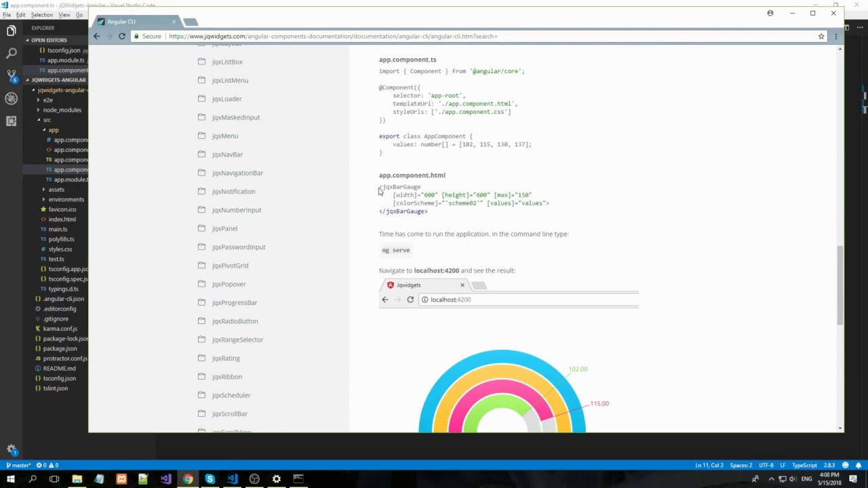The height and width of the screenshot is (488, 868).
Task: Open styles.css in the Explorer tree
Action: point(60,249)
